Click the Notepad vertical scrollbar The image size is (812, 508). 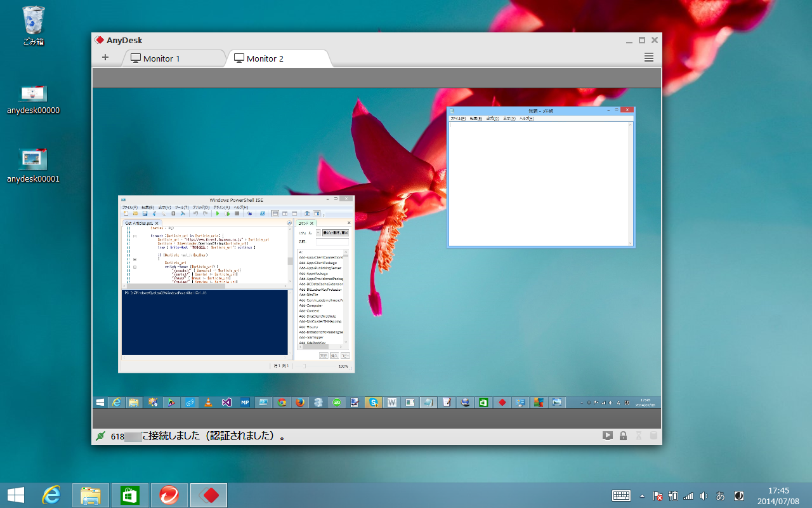(630, 183)
